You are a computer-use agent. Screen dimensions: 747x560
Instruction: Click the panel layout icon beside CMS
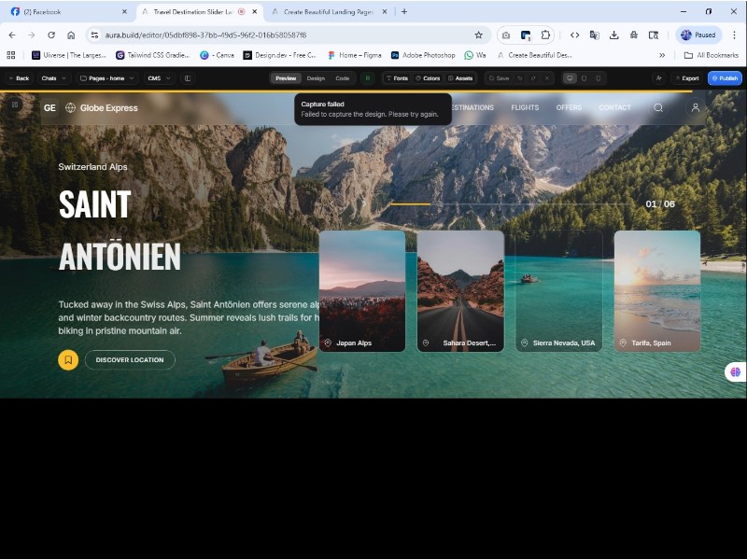tap(189, 78)
